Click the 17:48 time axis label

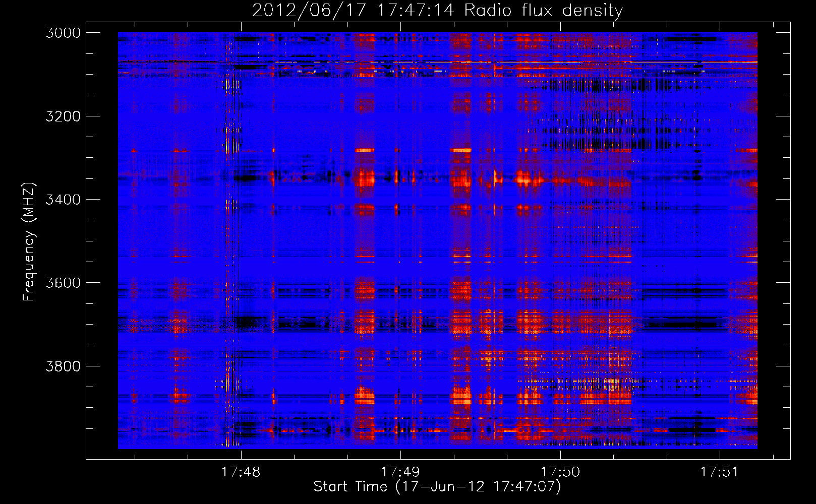(241, 472)
